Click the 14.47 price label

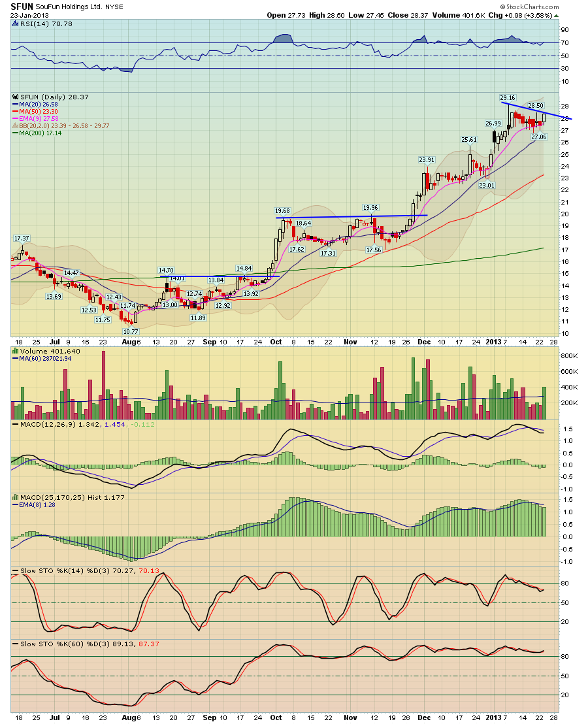point(71,273)
